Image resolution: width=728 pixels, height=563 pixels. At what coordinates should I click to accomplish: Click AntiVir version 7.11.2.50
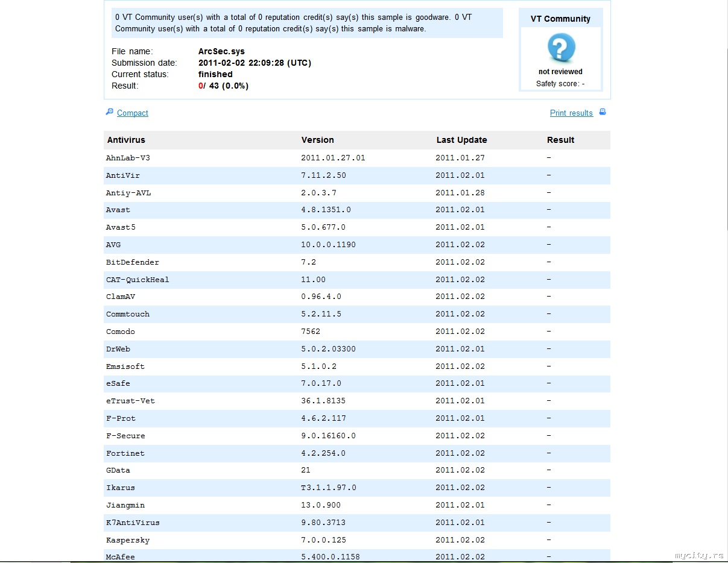click(323, 175)
